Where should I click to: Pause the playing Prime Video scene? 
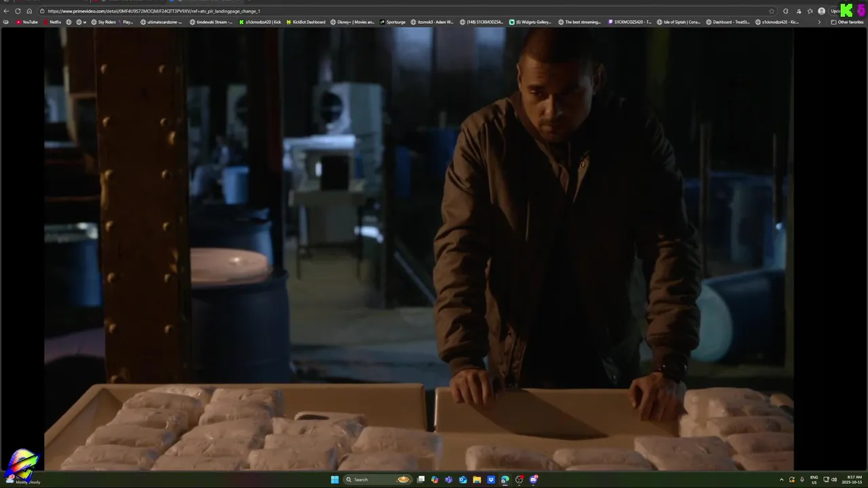coord(418,249)
